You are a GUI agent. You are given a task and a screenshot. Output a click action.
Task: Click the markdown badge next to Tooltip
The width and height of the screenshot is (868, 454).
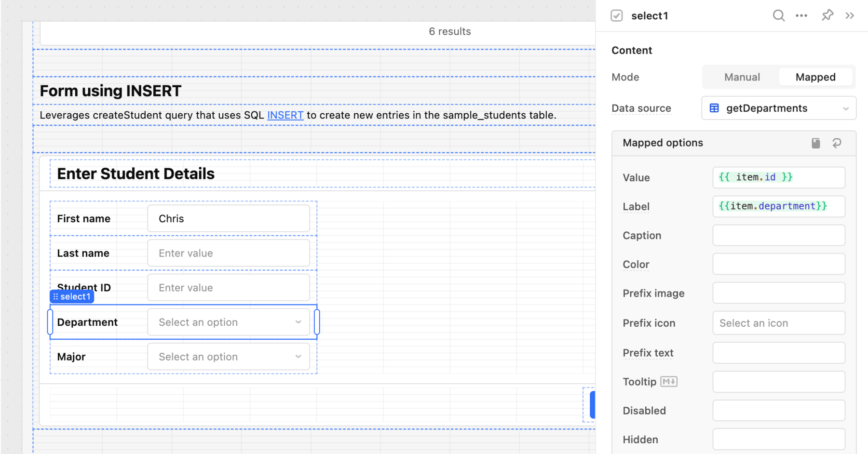(x=669, y=382)
